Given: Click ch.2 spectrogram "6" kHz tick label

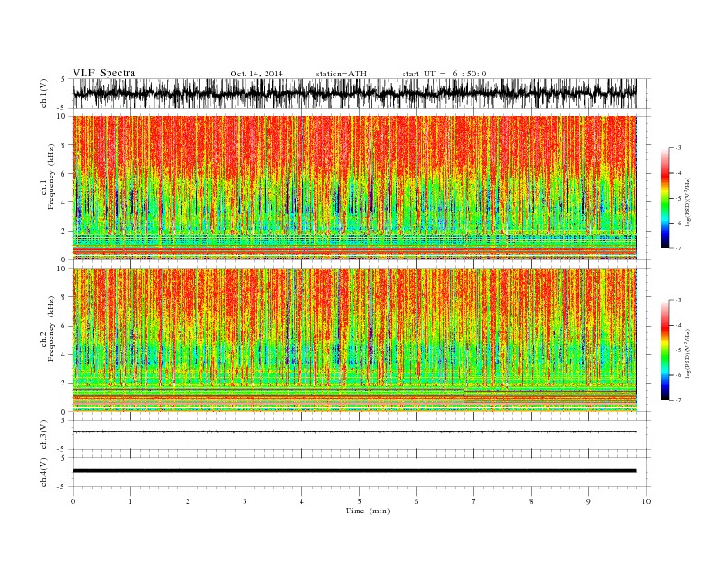Looking at the screenshot, I should pos(64,326).
